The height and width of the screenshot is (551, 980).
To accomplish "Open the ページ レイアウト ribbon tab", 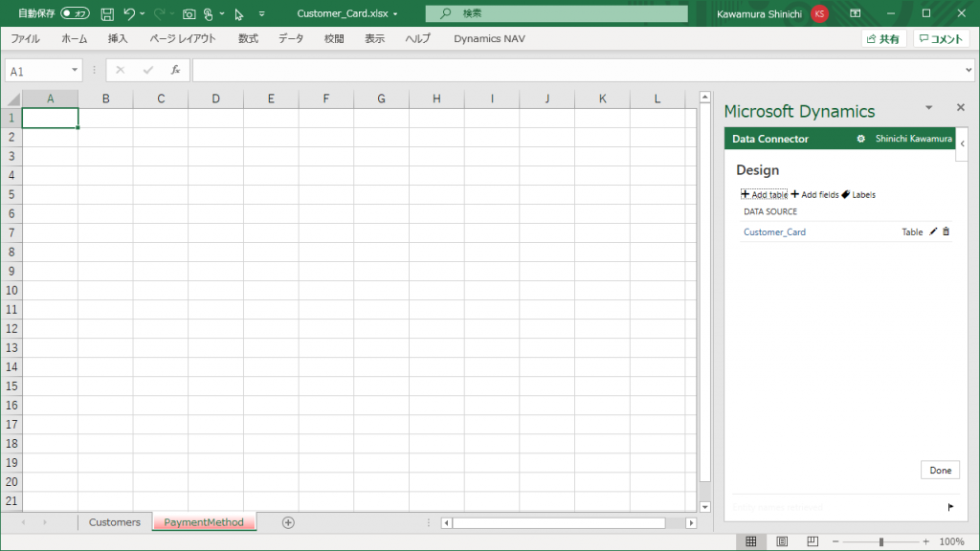I will click(183, 38).
